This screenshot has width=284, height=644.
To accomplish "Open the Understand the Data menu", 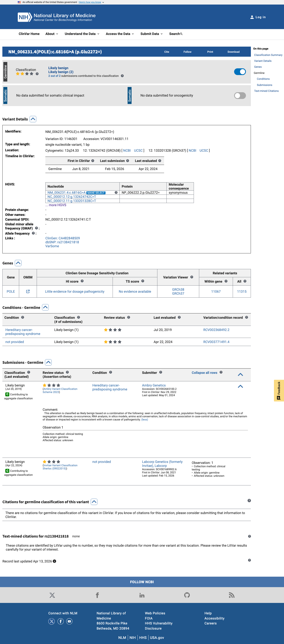I will tap(82, 34).
